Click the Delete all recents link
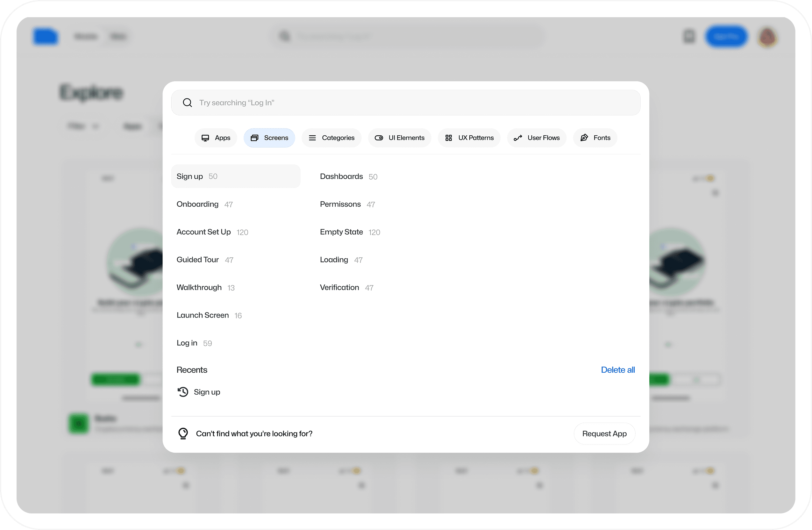The image size is (812, 530). (x=618, y=370)
